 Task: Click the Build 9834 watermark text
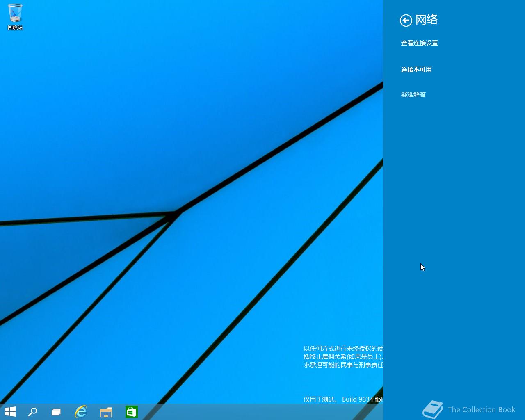click(362, 399)
